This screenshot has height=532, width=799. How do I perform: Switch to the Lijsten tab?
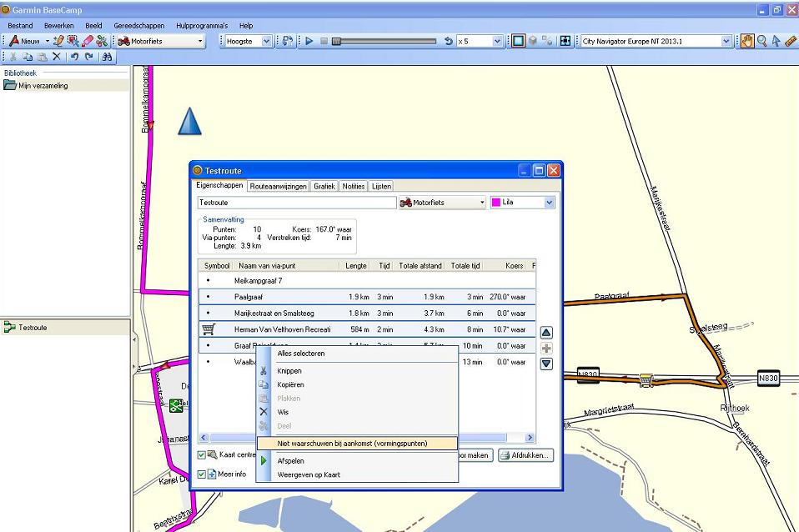click(382, 187)
